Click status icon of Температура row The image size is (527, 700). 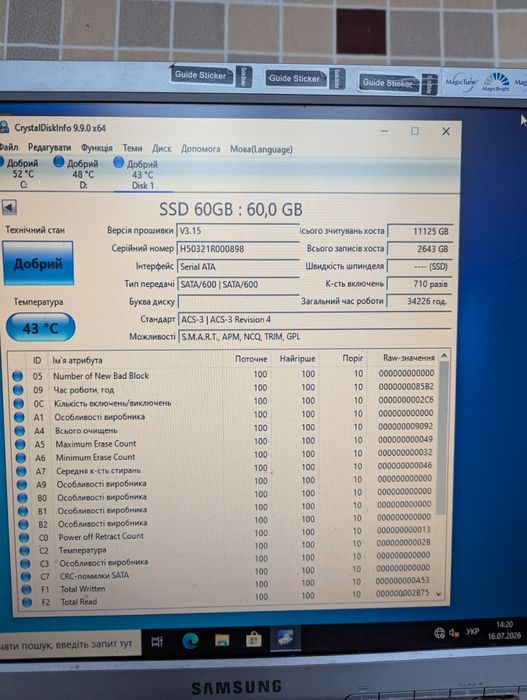[x=25, y=550]
